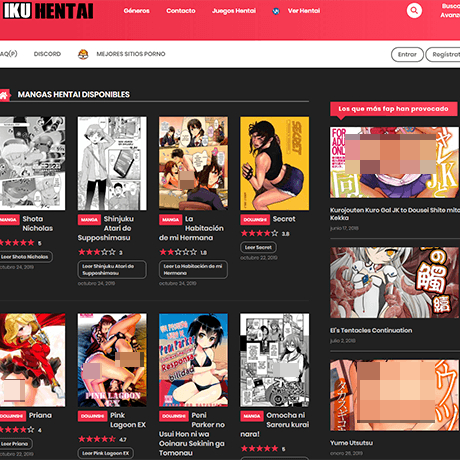
Task: Open the Pink Lagoon EX title link
Action: tap(128, 420)
